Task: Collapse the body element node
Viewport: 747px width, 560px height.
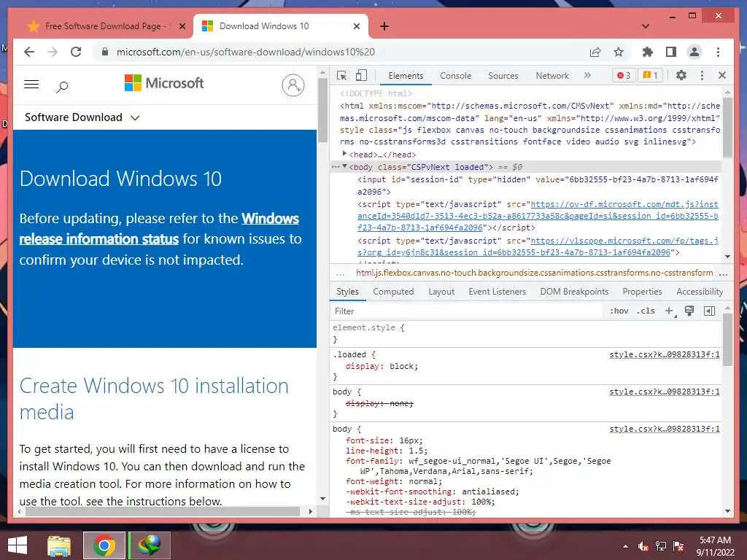Action: (344, 166)
